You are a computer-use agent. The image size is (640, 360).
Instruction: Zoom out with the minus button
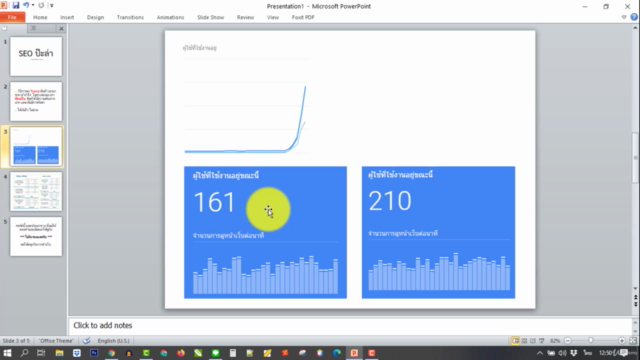click(568, 340)
